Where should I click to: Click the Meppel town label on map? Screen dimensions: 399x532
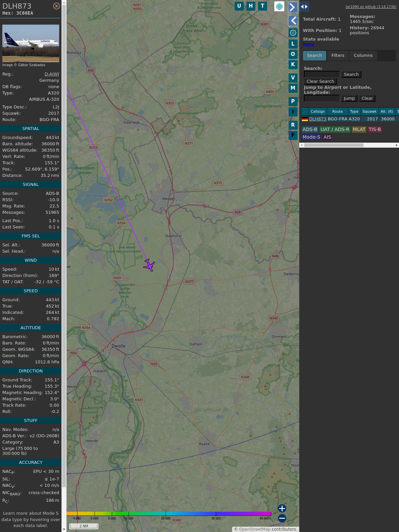pyautogui.click(x=169, y=199)
